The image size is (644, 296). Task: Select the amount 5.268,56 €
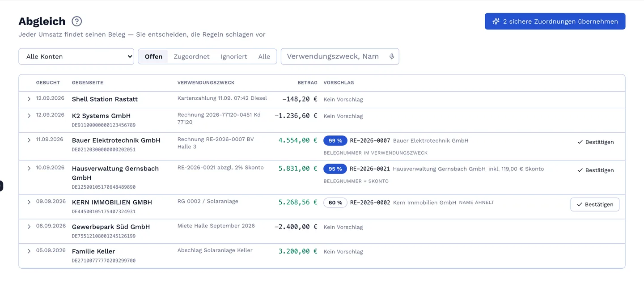pyautogui.click(x=298, y=202)
